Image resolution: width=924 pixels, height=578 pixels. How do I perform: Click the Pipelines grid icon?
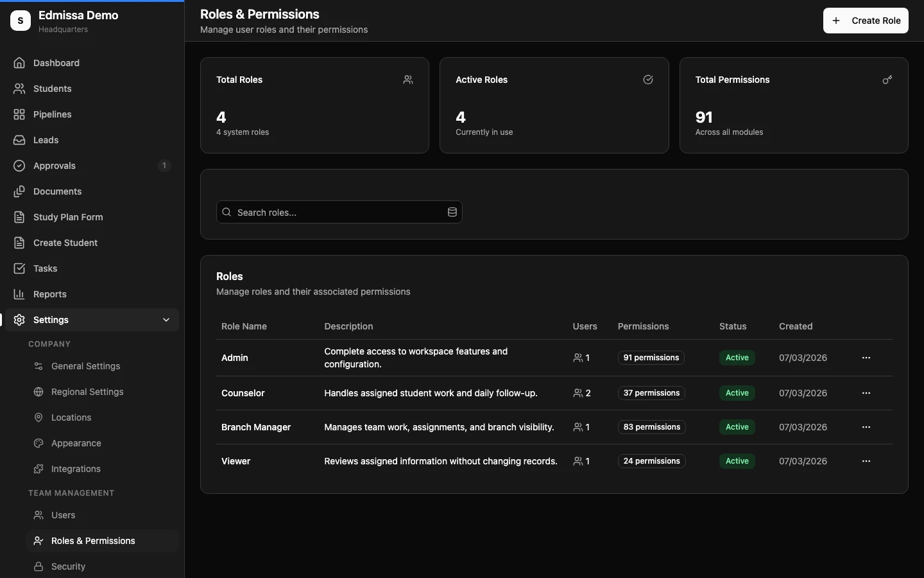(x=19, y=114)
